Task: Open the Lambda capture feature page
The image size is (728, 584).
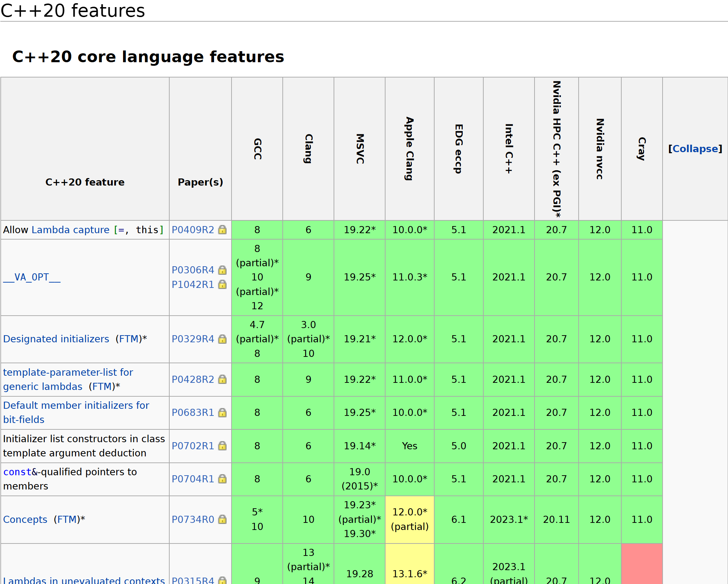Action: coord(70,230)
